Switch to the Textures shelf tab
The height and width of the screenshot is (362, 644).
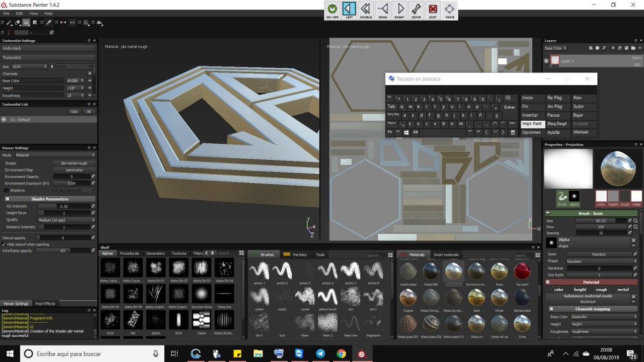tap(179, 254)
